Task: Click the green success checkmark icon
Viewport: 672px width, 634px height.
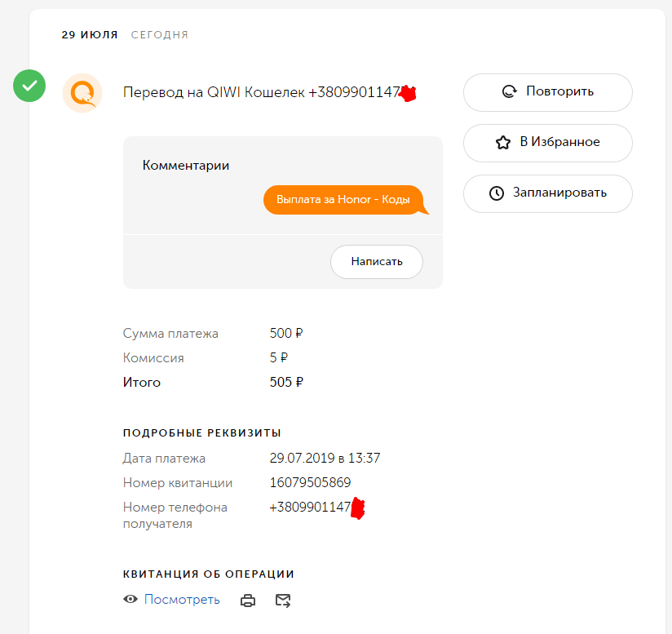Action: [x=29, y=86]
